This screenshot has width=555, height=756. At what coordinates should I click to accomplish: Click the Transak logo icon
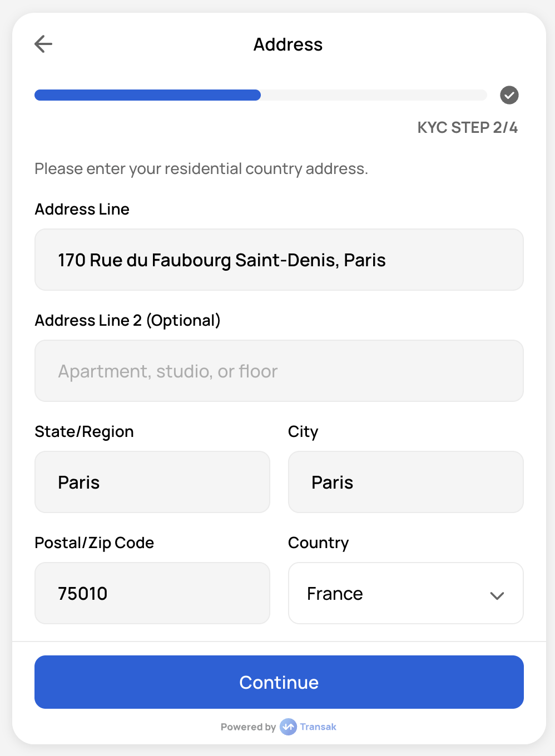pos(288,727)
